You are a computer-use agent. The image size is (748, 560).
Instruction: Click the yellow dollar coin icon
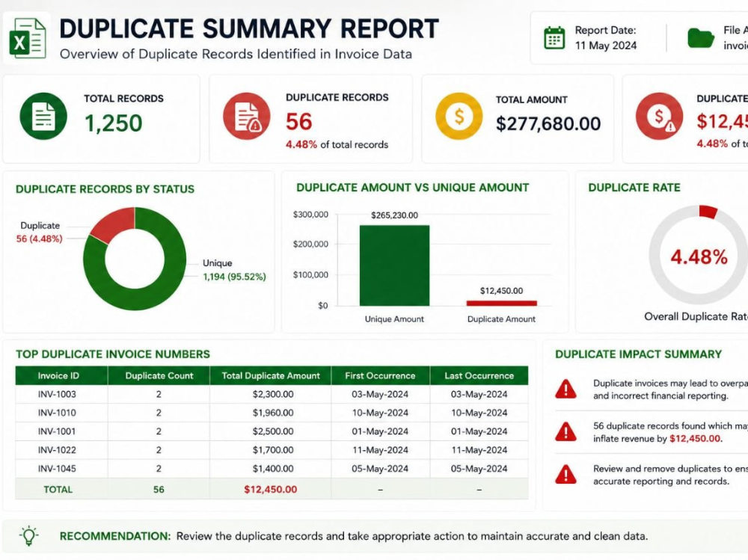click(459, 116)
